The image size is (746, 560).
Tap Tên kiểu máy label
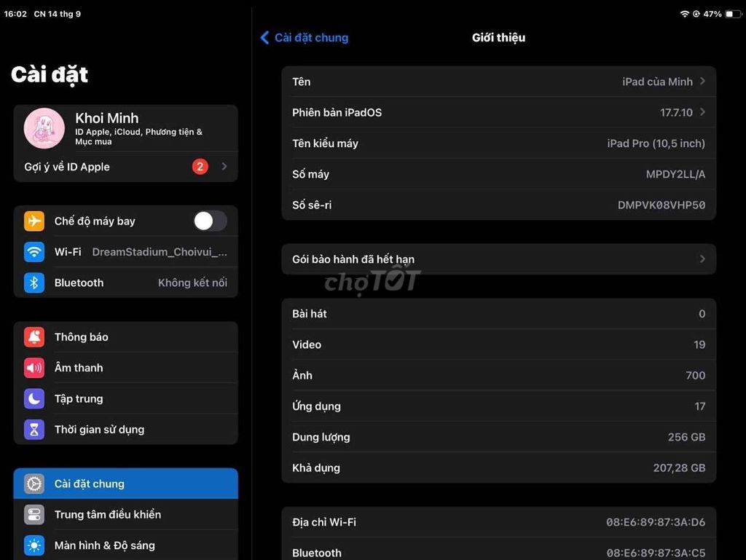[325, 143]
